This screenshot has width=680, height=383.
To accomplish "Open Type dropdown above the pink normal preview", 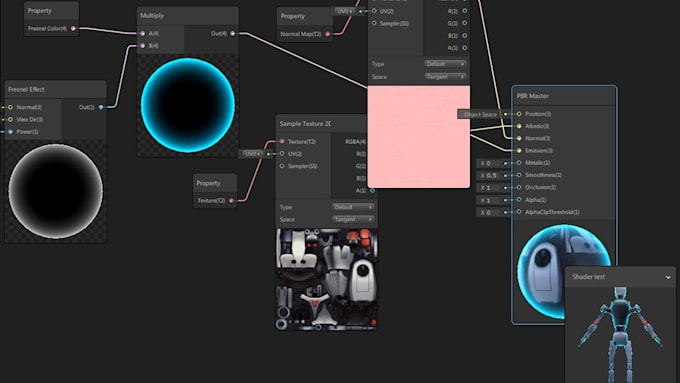I will 445,64.
